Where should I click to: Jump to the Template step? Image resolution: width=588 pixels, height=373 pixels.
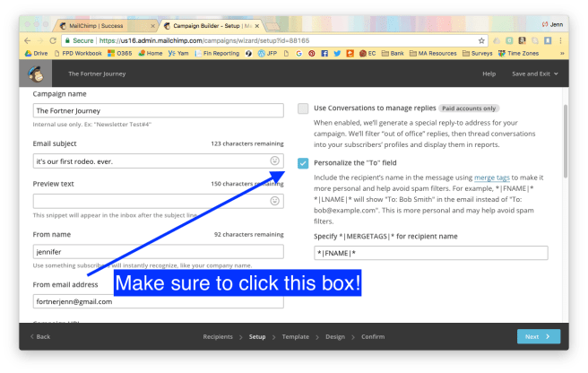coord(296,336)
